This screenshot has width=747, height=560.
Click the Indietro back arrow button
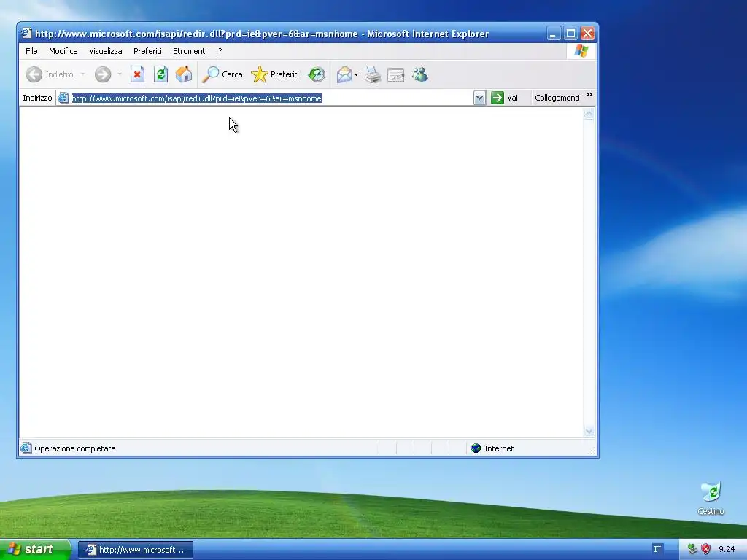point(50,74)
